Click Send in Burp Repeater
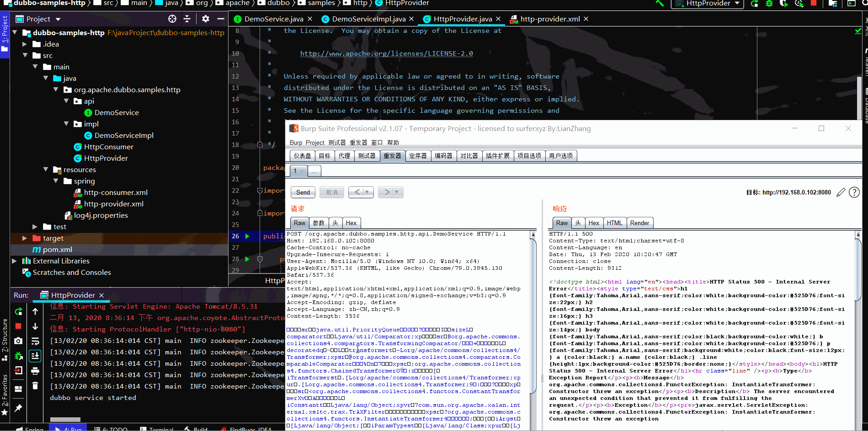The image size is (868, 431). point(303,192)
